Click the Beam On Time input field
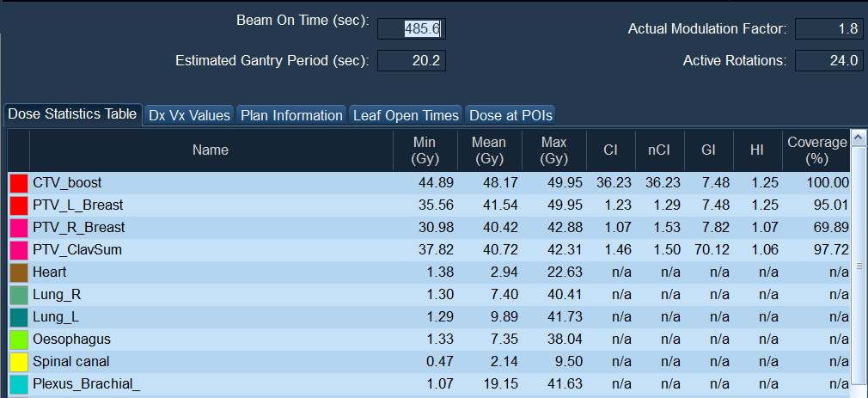 click(x=411, y=29)
